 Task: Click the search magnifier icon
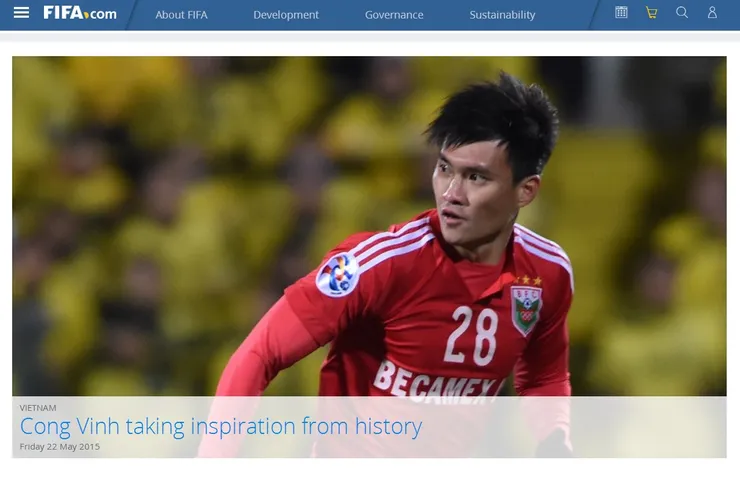681,12
